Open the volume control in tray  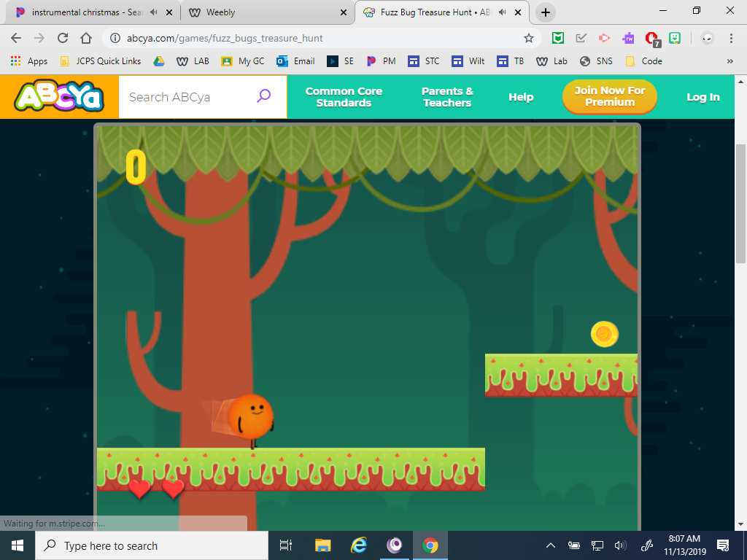pyautogui.click(x=620, y=545)
